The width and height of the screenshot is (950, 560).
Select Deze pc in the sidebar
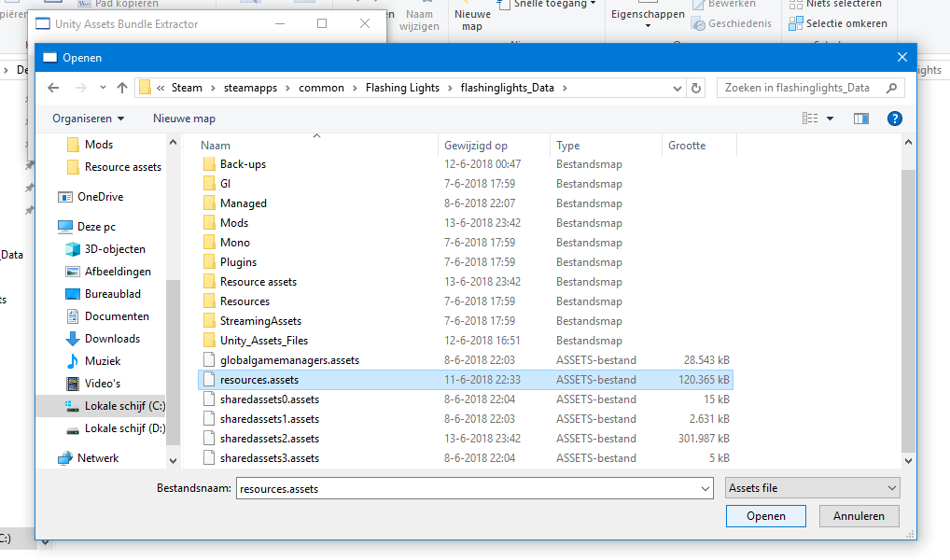(x=96, y=227)
